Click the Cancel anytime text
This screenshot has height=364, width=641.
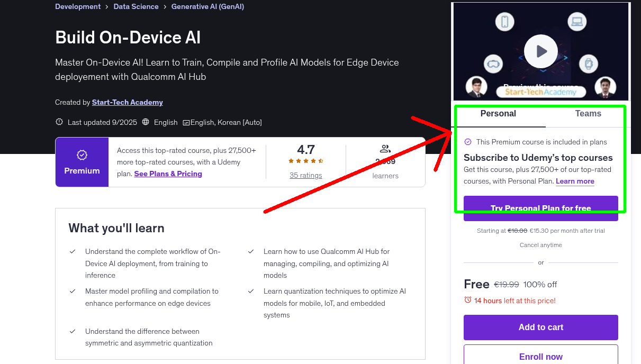(541, 245)
